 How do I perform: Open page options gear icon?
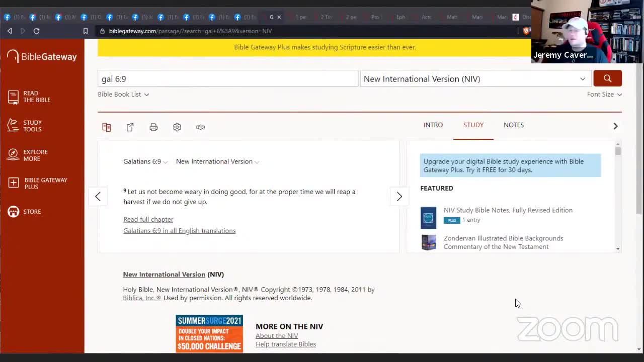pos(177,127)
